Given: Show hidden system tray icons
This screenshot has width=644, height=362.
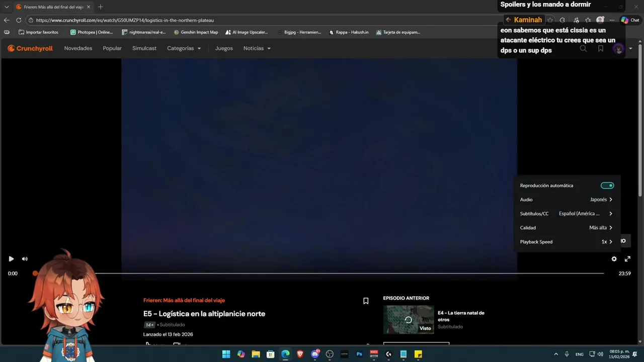Looking at the screenshot, I should [556, 354].
